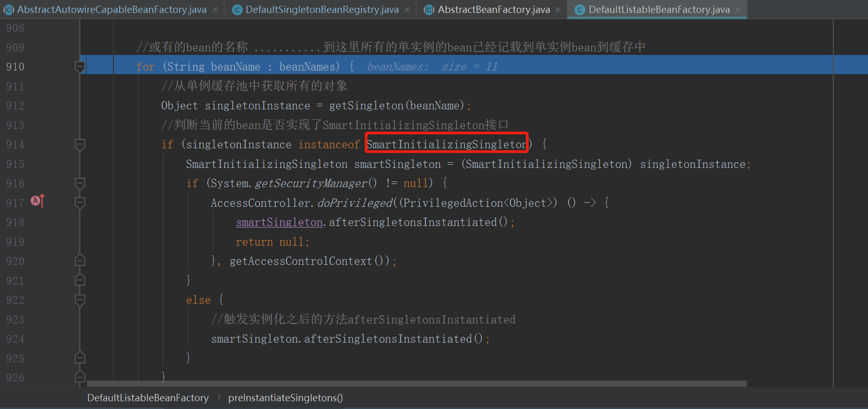The width and height of the screenshot is (868, 409).
Task: Click doPrivileged on line 917
Action: tap(355, 203)
